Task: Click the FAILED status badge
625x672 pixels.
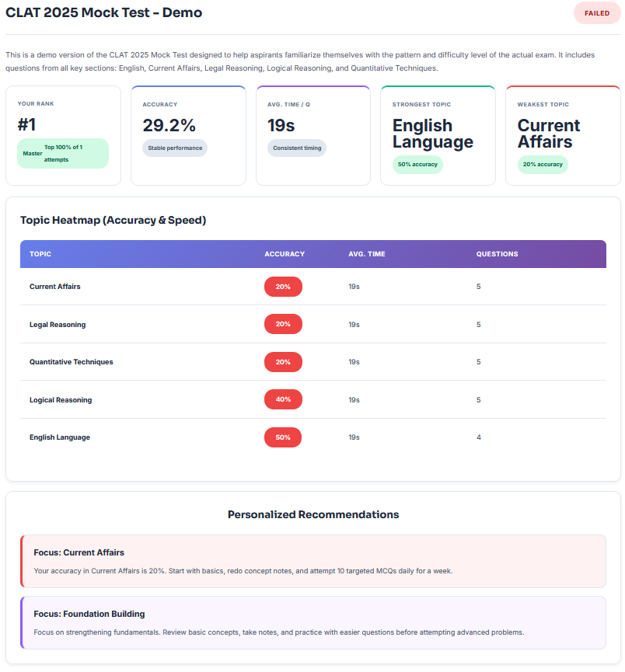Action: click(596, 13)
